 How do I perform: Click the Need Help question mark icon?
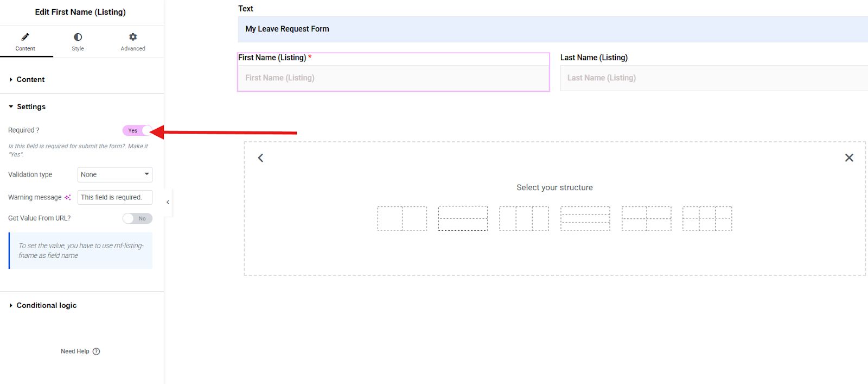click(97, 351)
